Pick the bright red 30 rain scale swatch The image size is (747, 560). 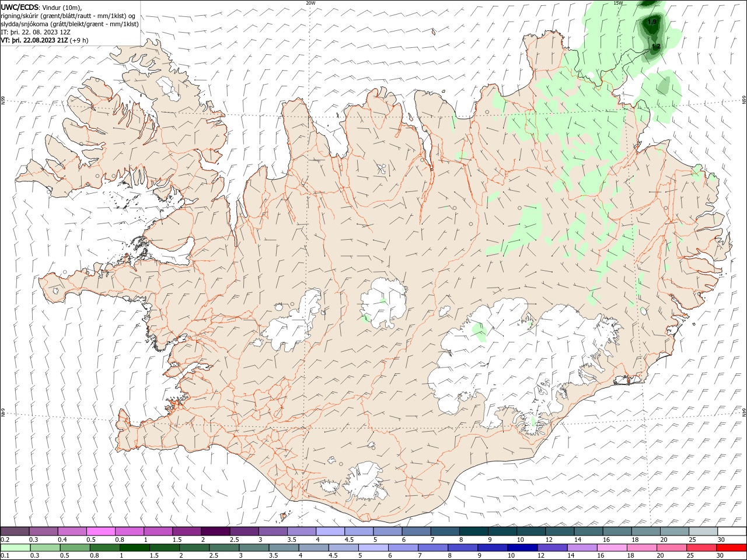click(x=731, y=548)
